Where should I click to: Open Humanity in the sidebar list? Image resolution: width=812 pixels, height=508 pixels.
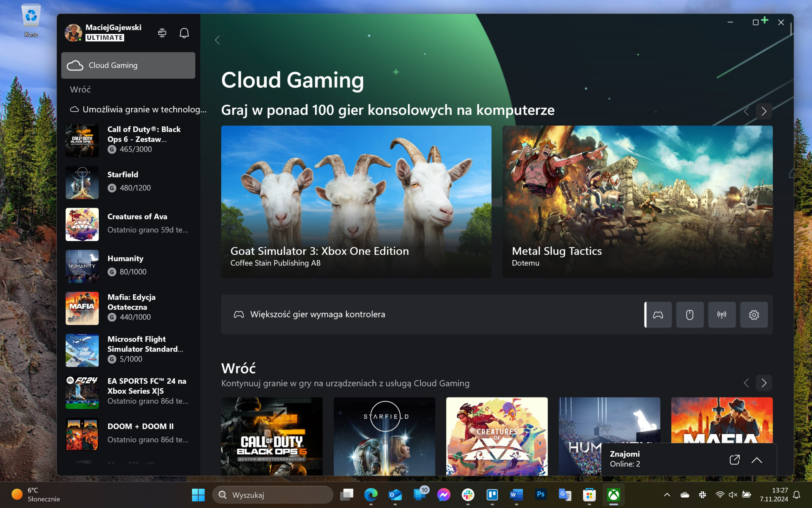click(x=128, y=266)
